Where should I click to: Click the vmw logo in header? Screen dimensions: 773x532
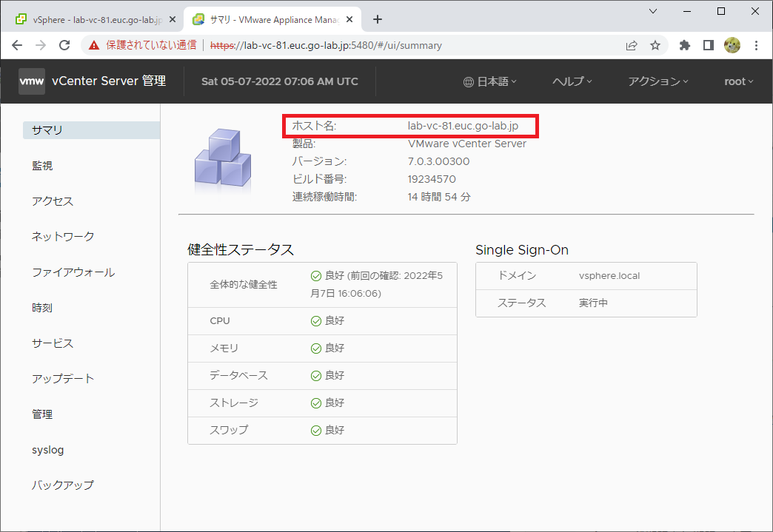(32, 81)
